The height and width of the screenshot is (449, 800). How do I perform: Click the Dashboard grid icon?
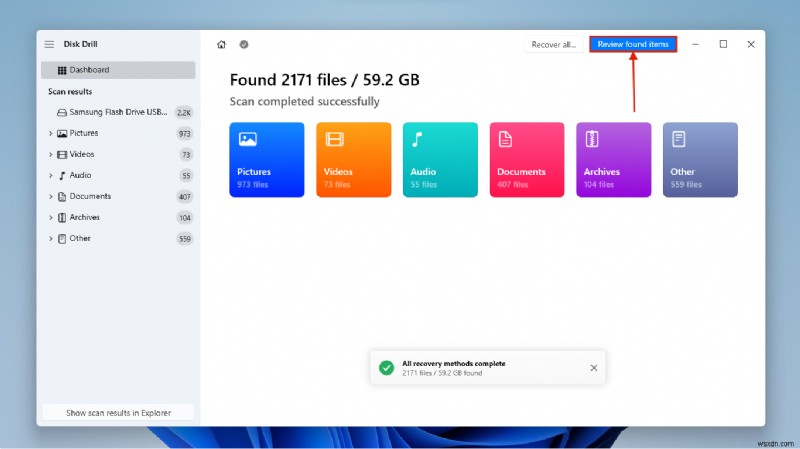(62, 70)
